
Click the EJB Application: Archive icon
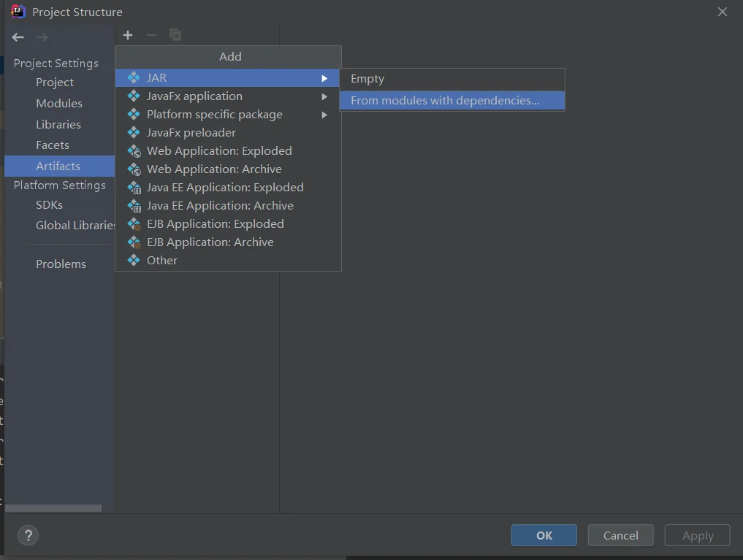pos(134,242)
